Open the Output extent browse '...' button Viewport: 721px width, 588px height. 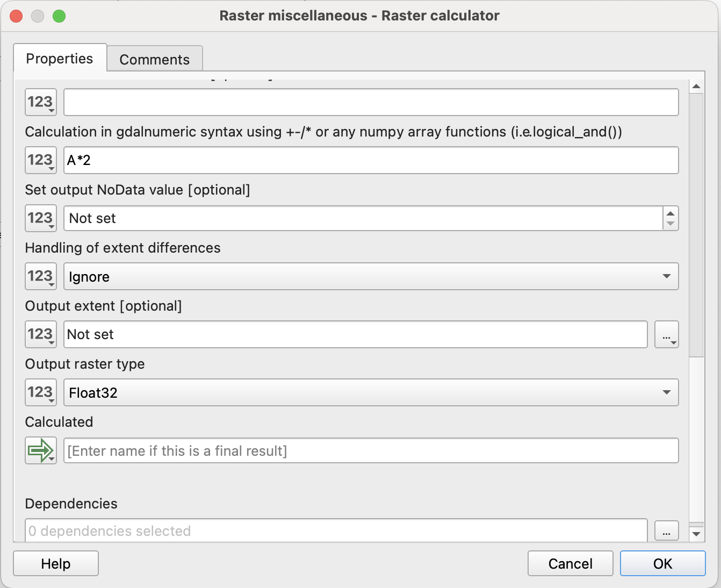pos(666,334)
